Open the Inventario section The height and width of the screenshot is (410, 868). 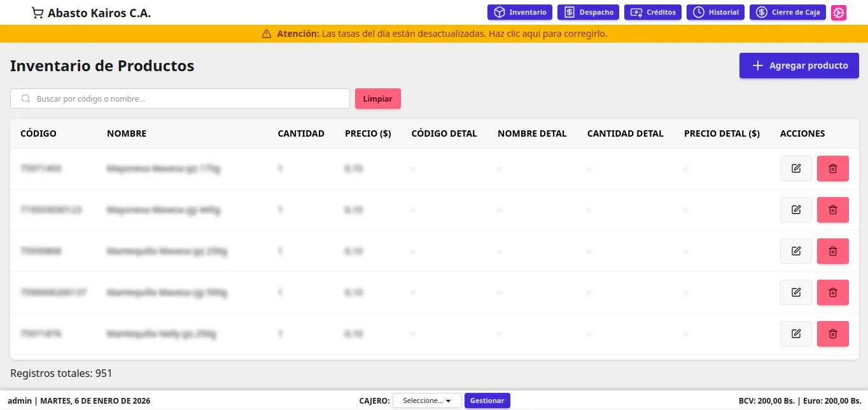pyautogui.click(x=520, y=13)
